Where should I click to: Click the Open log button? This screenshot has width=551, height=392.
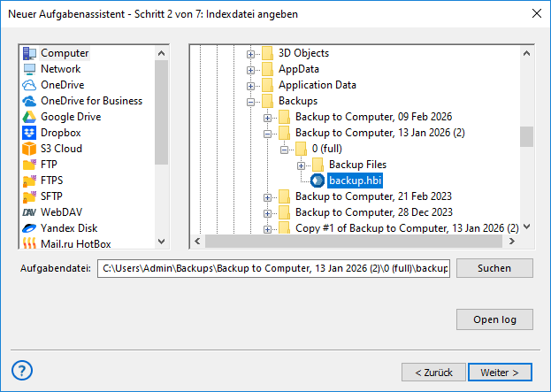tap(494, 319)
